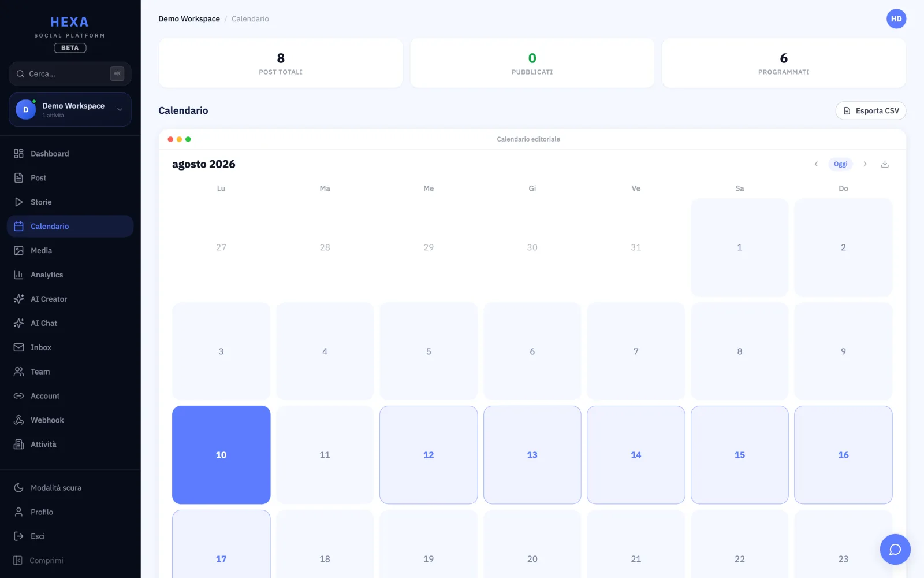Click the Media image icon
This screenshot has width=924, height=578.
(18, 251)
